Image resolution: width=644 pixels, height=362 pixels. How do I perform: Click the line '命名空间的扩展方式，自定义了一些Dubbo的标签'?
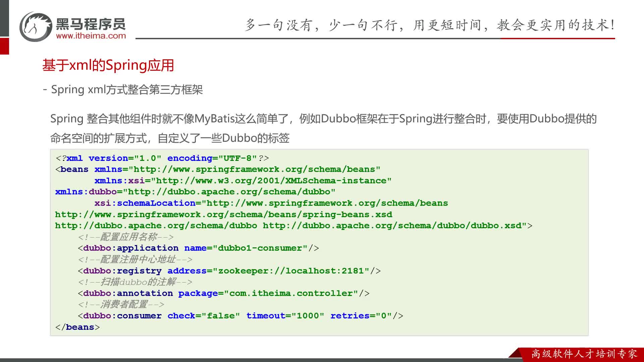point(170,138)
